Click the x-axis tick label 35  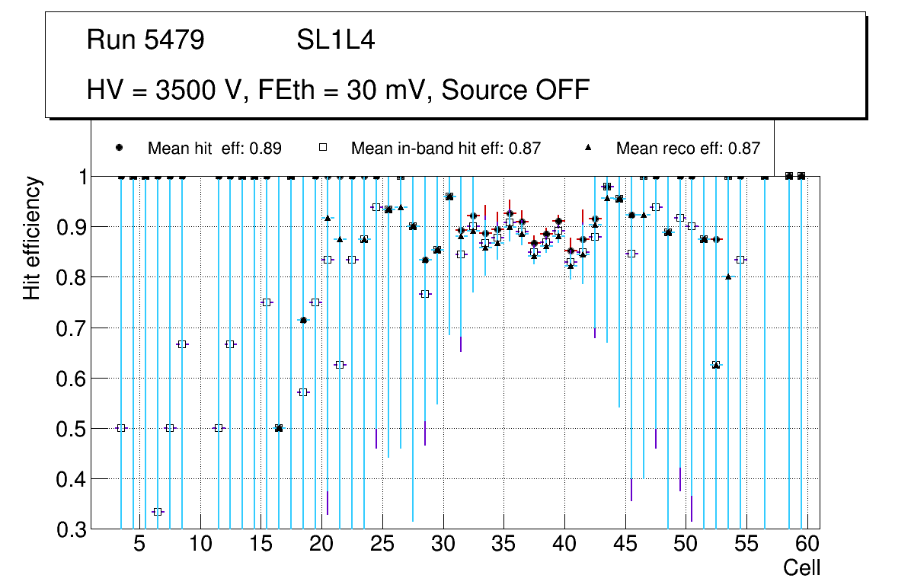[503, 544]
